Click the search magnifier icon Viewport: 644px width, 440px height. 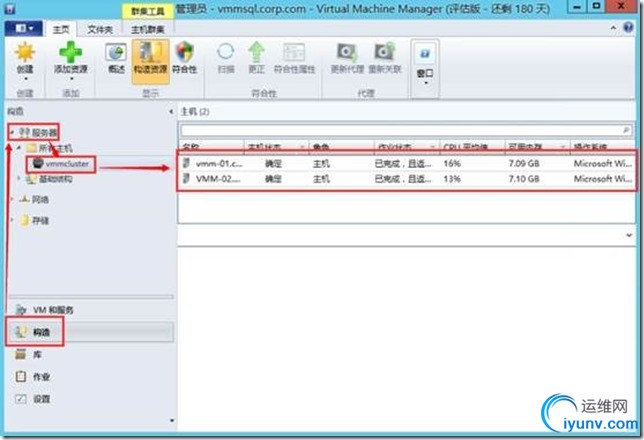pos(626,130)
